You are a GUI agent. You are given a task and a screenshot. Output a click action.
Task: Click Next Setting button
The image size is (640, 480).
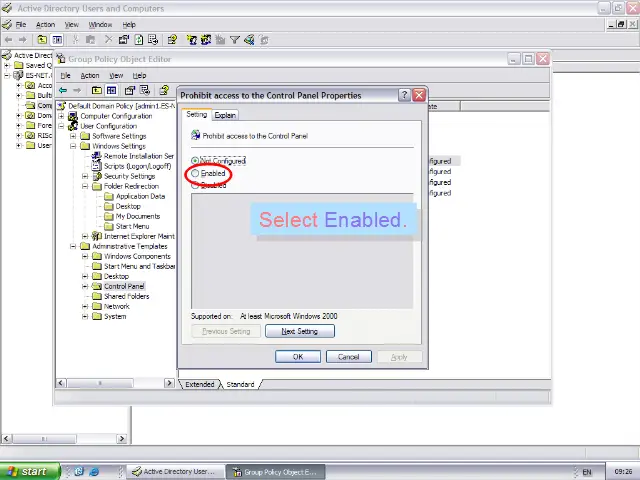click(x=300, y=331)
